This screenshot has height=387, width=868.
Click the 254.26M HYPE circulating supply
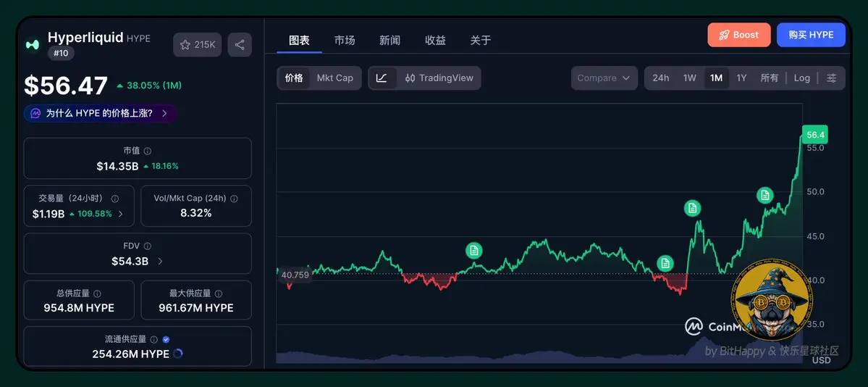130,354
